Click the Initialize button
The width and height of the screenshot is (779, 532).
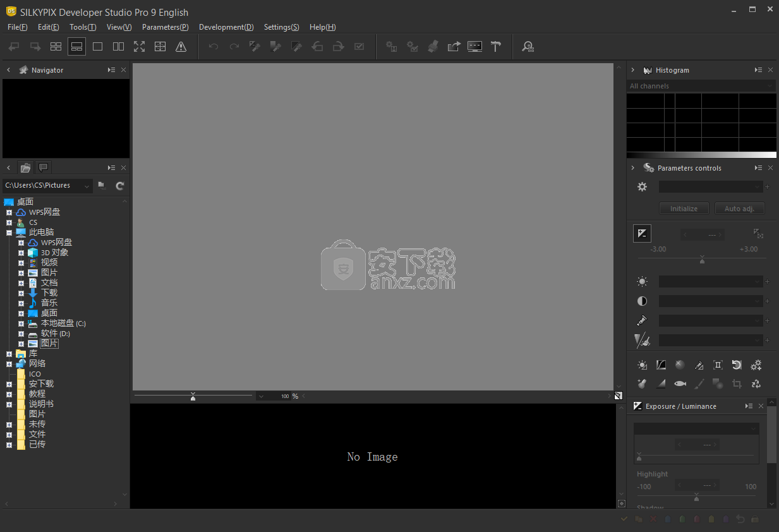coord(684,209)
